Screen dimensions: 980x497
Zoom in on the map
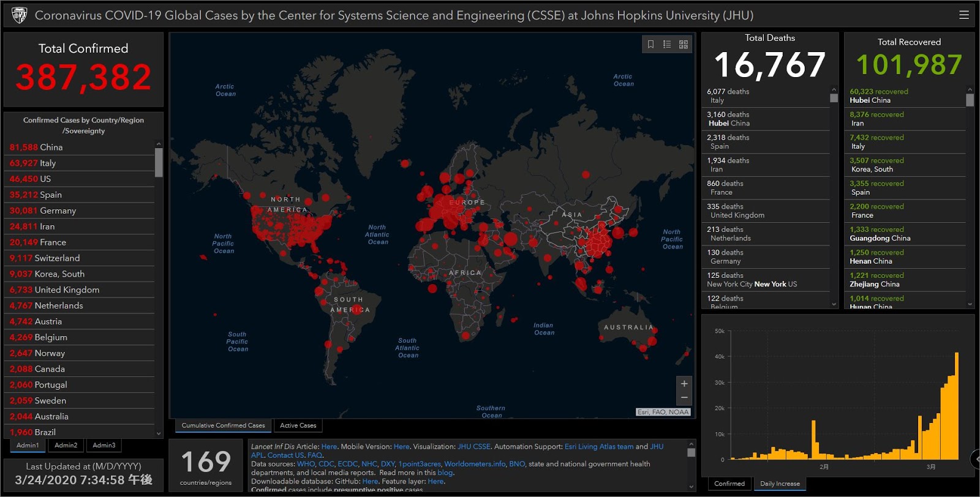pyautogui.click(x=684, y=384)
